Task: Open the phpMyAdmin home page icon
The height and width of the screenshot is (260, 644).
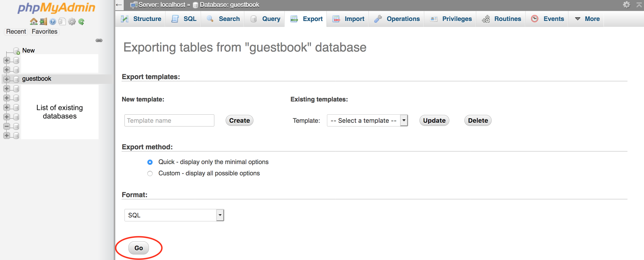Action: 34,22
